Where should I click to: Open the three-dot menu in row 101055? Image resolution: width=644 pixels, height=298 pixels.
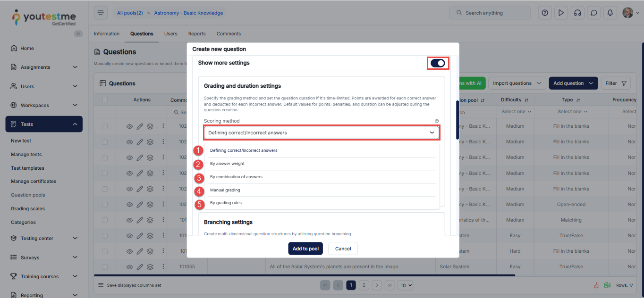163,267
